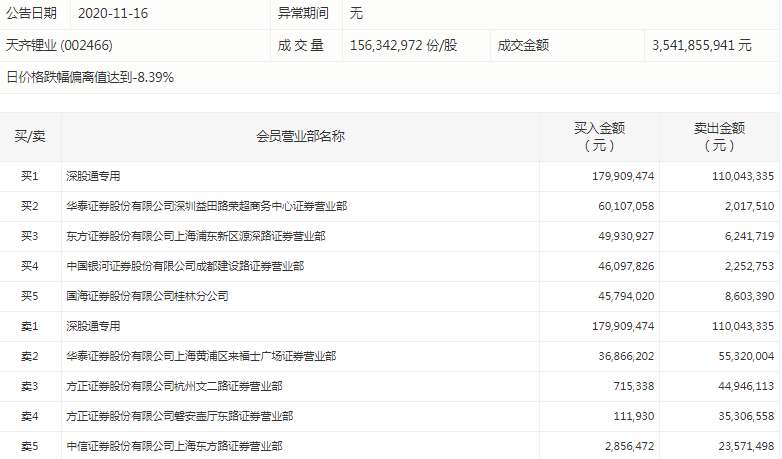
Task: Click the 卖5 rank cell
Action: (x=30, y=446)
